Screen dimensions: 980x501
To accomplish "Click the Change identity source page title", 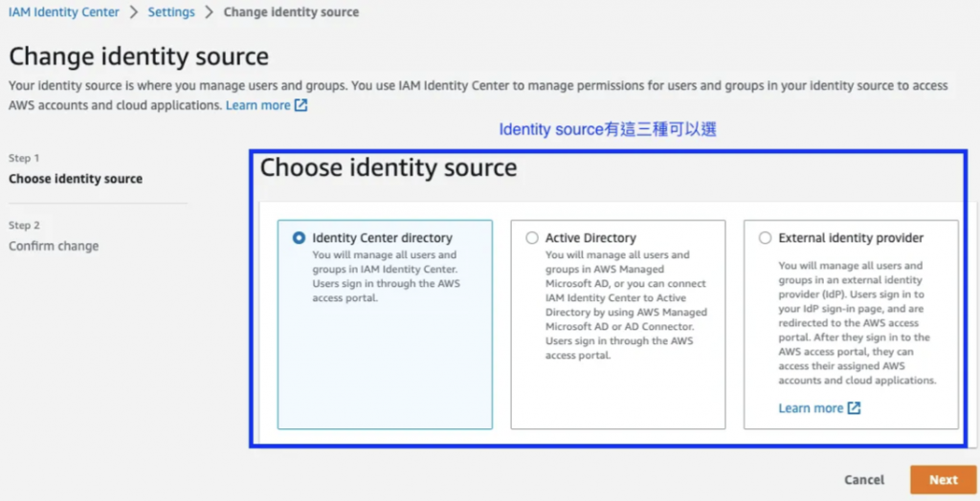I will tap(139, 56).
